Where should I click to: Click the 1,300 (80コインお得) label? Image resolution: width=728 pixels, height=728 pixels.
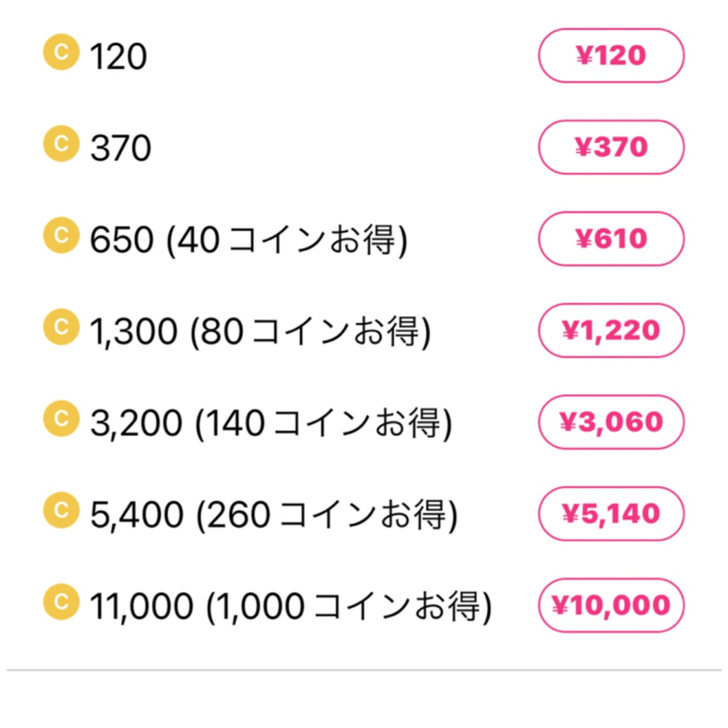tap(261, 331)
